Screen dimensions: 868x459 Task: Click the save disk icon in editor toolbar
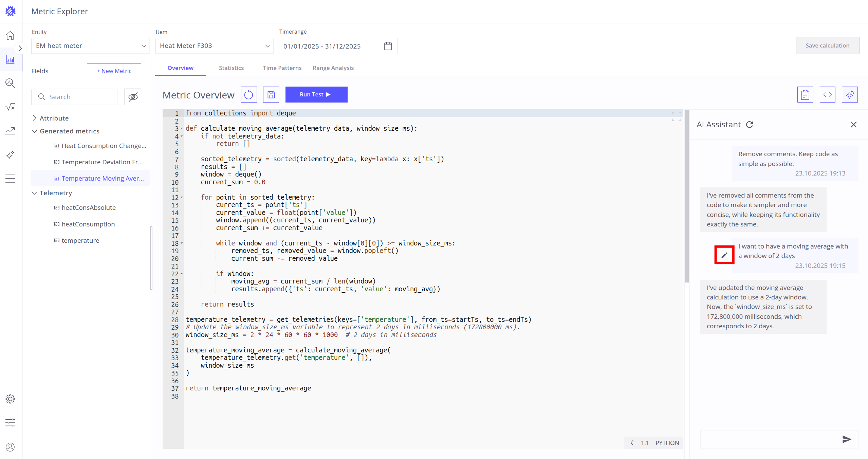(271, 95)
